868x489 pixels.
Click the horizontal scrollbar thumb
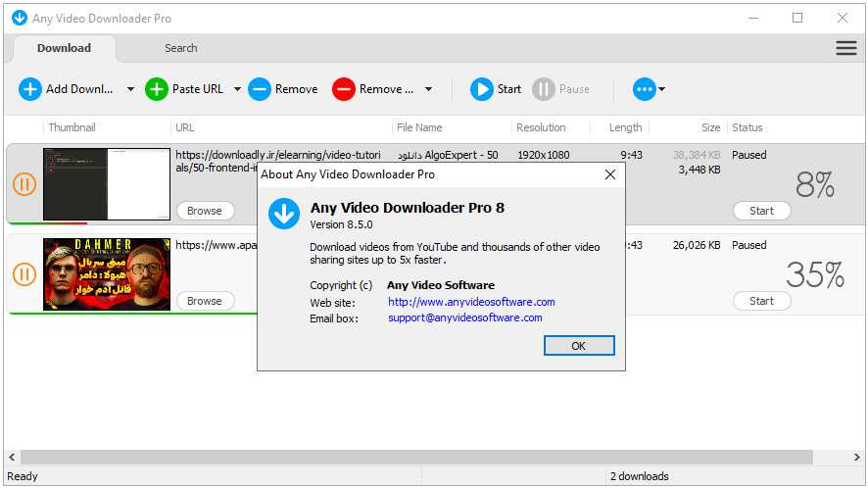416,457
